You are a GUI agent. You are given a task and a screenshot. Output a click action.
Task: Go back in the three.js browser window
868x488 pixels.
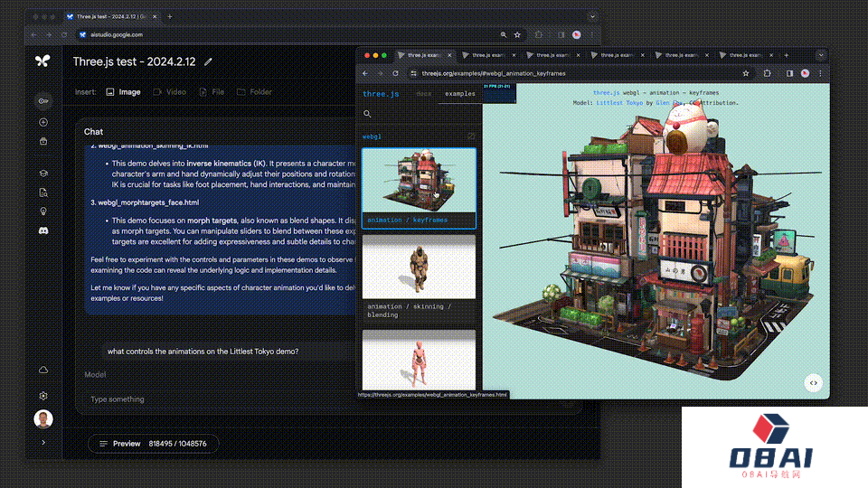365,73
